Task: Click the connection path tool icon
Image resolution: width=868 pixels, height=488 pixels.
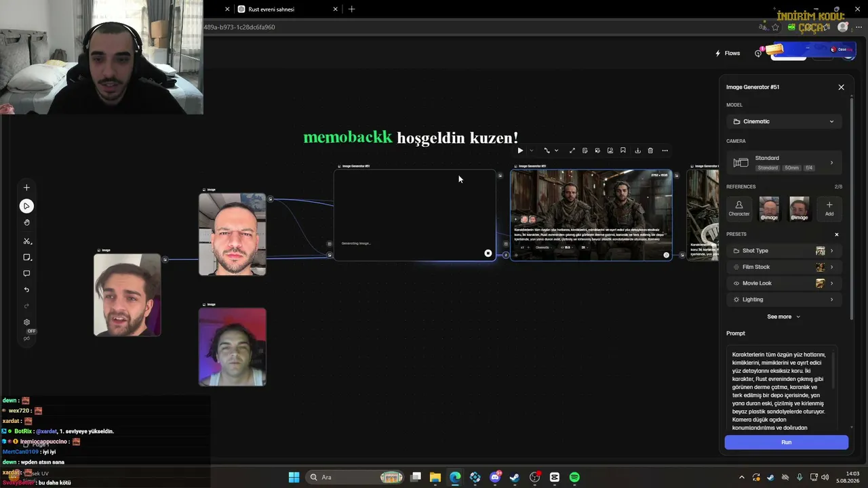Action: pyautogui.click(x=547, y=150)
